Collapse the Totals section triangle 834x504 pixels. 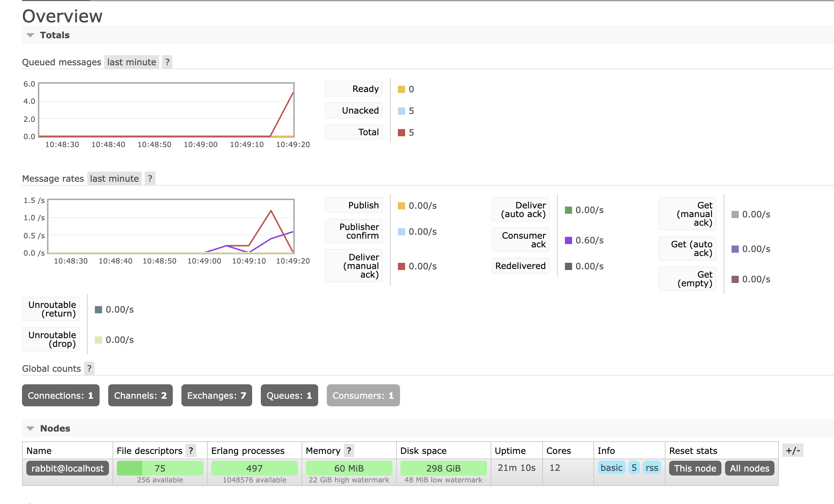coord(30,35)
